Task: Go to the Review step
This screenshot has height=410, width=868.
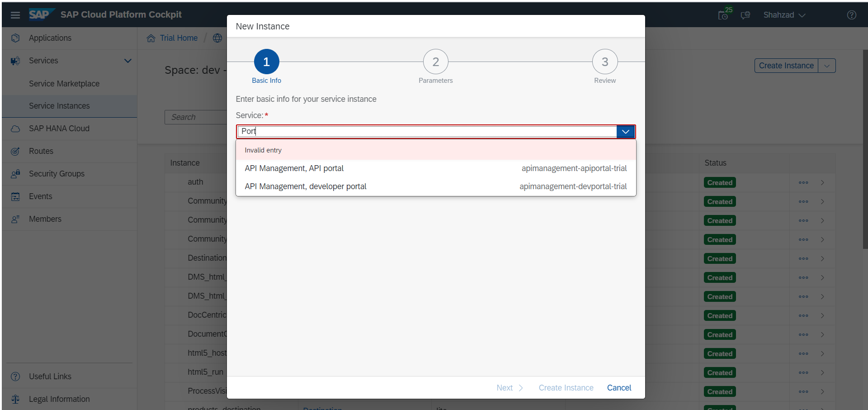Action: pos(605,62)
